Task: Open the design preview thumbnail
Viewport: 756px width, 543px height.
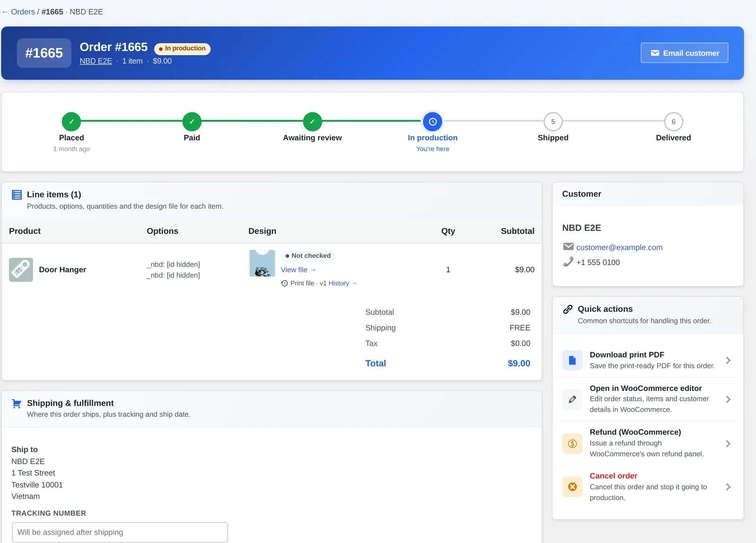Action: point(262,263)
